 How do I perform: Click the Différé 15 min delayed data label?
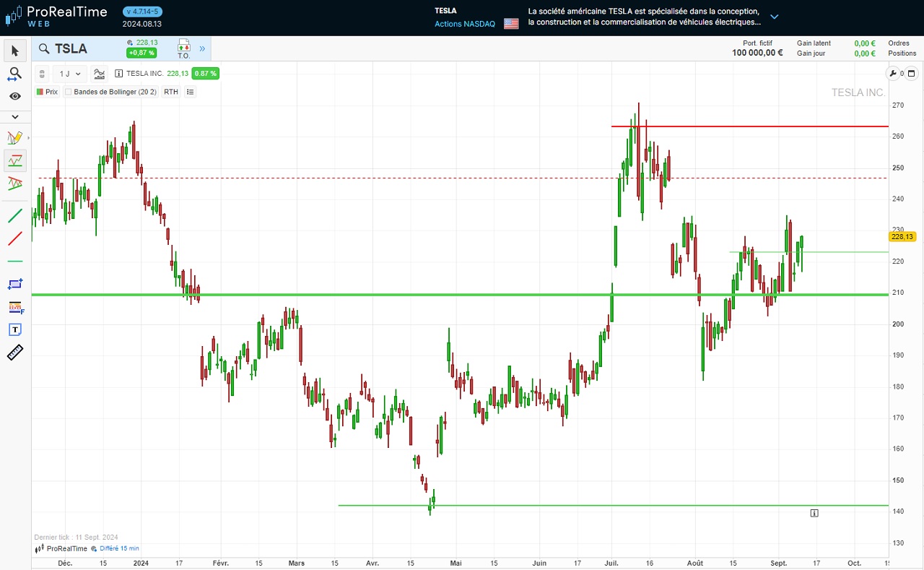click(118, 549)
